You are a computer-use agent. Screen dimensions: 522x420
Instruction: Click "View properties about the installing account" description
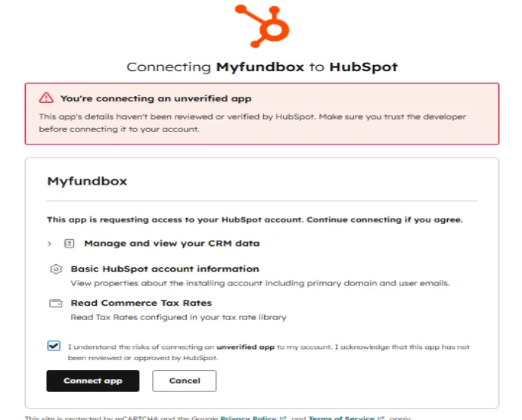tap(260, 283)
